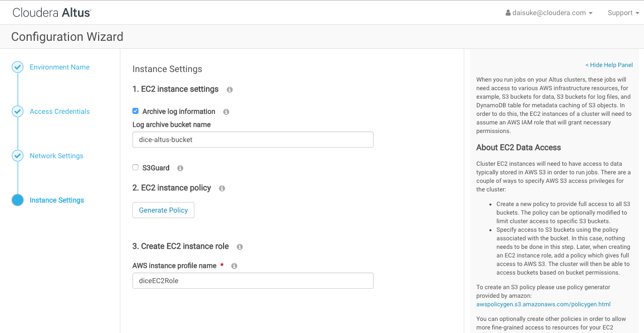Screen dimensions: 644x333
Task: Click the About EC2 Data Access heading
Action: pos(519,148)
